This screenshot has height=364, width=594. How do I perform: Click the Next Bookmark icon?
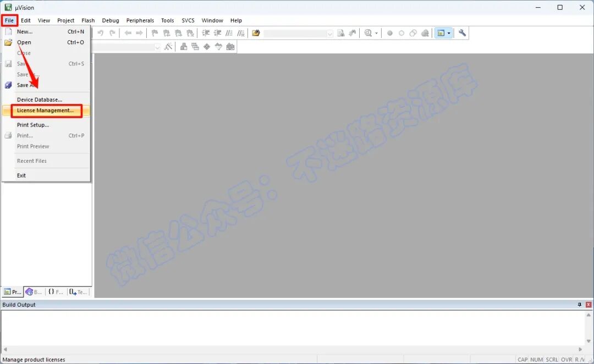[x=178, y=33]
